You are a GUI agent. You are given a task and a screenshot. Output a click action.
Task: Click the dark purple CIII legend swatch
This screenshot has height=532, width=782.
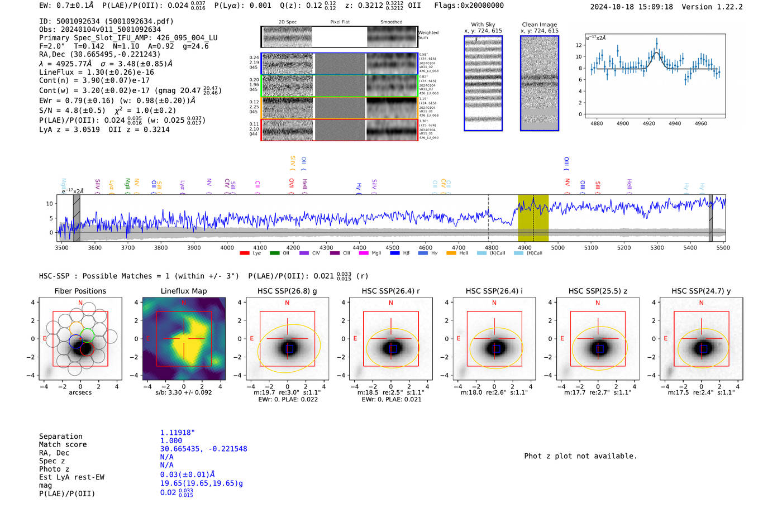point(335,253)
